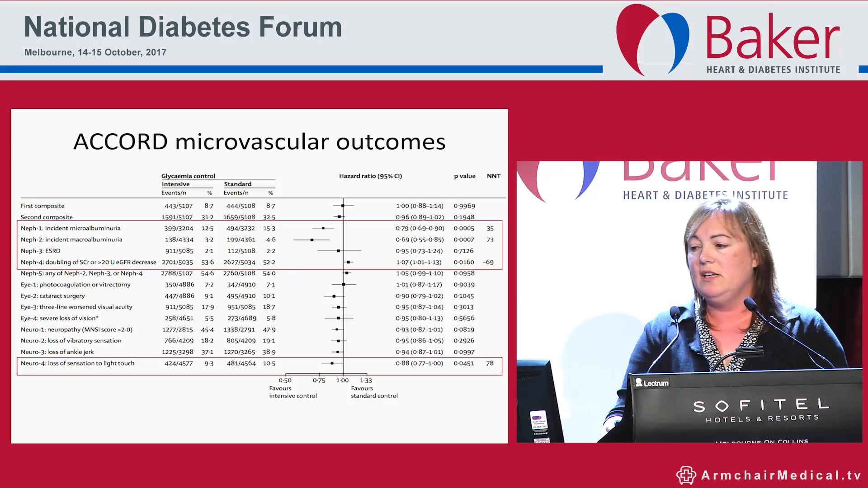
Task: Select the red Baker teardrop emblem
Action: [636, 36]
